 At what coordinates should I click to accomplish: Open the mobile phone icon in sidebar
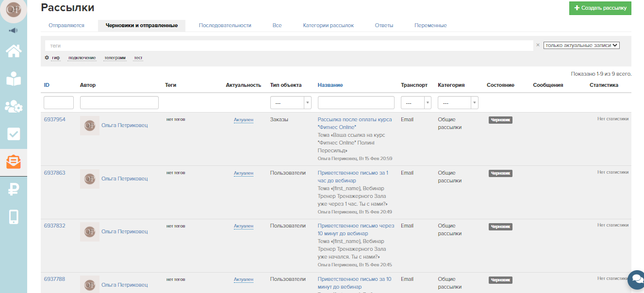pos(13,217)
